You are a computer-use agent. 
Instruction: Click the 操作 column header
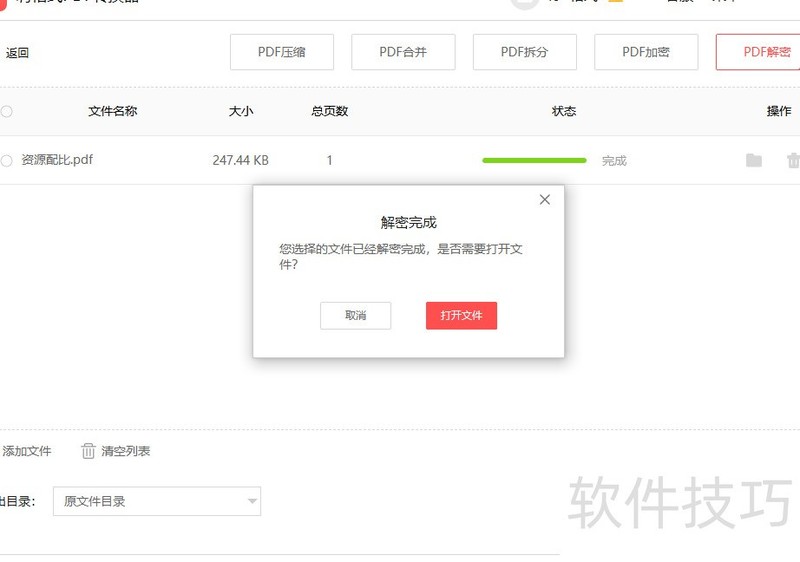pyautogui.click(x=779, y=111)
